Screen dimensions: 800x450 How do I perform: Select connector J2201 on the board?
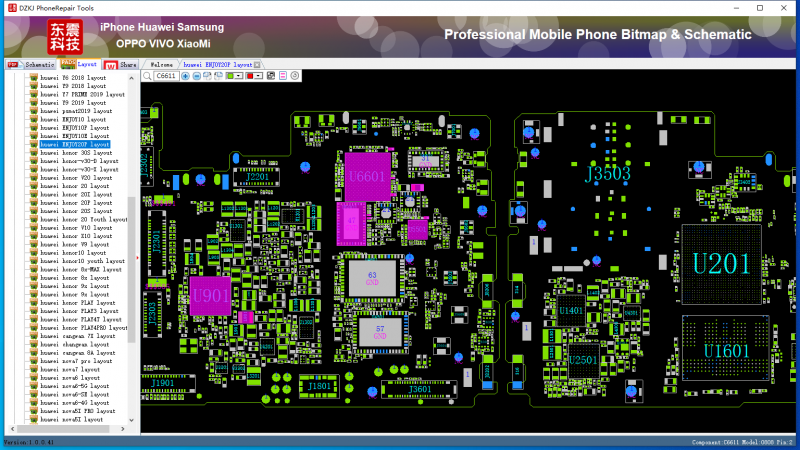(x=257, y=177)
